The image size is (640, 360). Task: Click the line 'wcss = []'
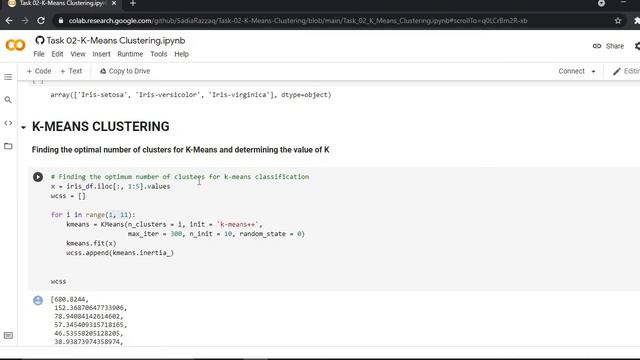click(68, 196)
